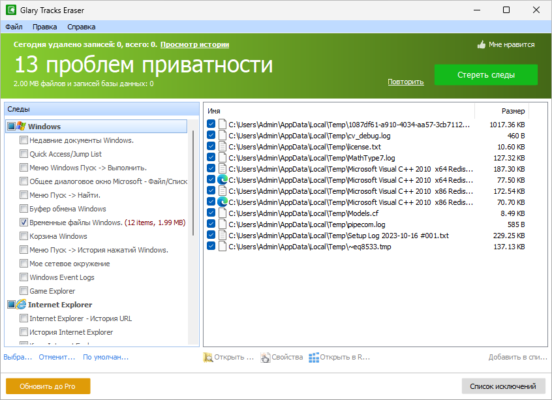Click the 'По умолчан...' link

pos(106,357)
